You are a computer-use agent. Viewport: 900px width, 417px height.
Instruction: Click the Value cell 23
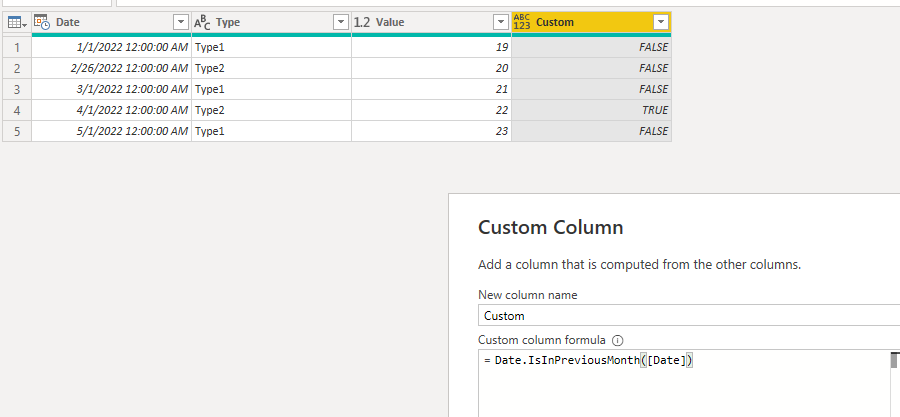431,131
